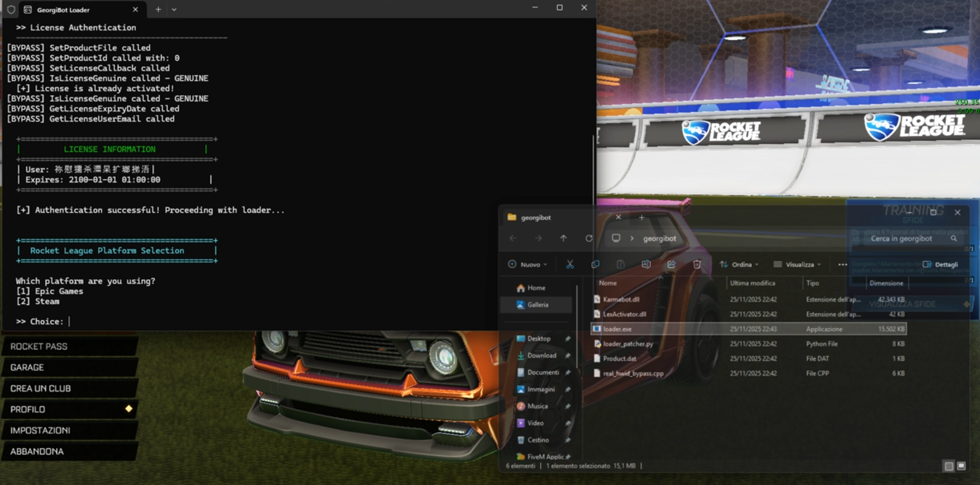Click the Cut icon in Explorer toolbar
This screenshot has height=485, width=980.
click(x=570, y=265)
